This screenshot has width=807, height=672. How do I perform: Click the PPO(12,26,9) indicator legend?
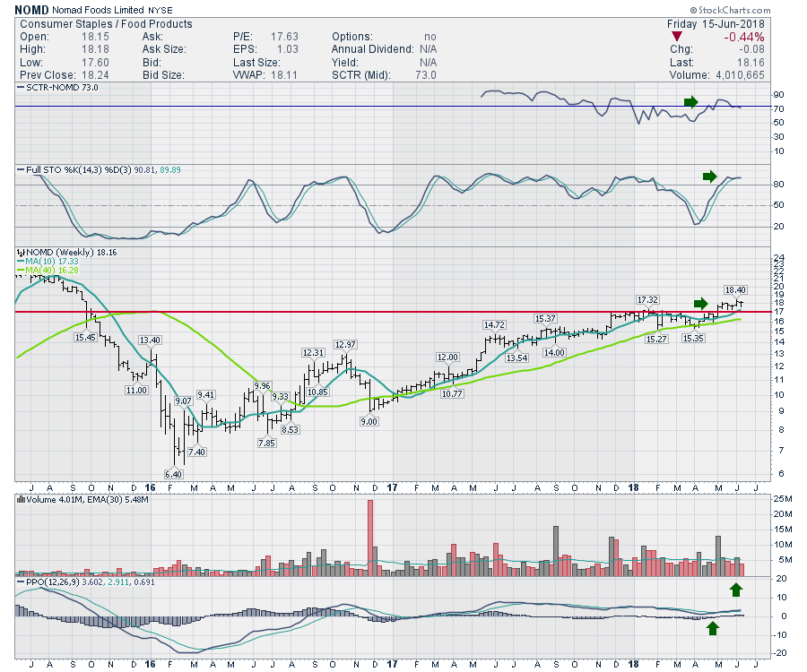(85, 582)
